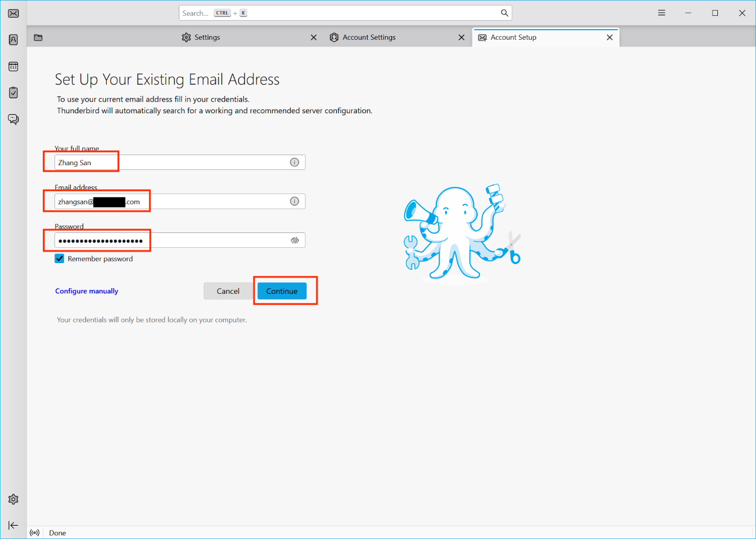
Task: Open the Address Book icon
Action: pyautogui.click(x=13, y=40)
